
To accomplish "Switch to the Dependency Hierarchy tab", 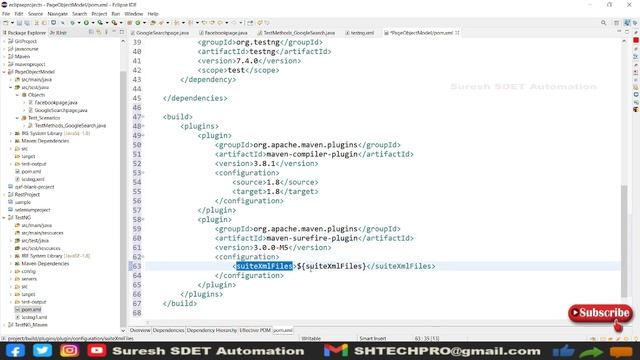I will click(x=211, y=330).
